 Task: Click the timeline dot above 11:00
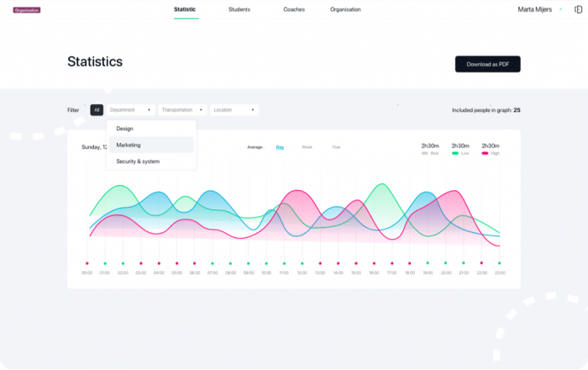[x=284, y=263]
